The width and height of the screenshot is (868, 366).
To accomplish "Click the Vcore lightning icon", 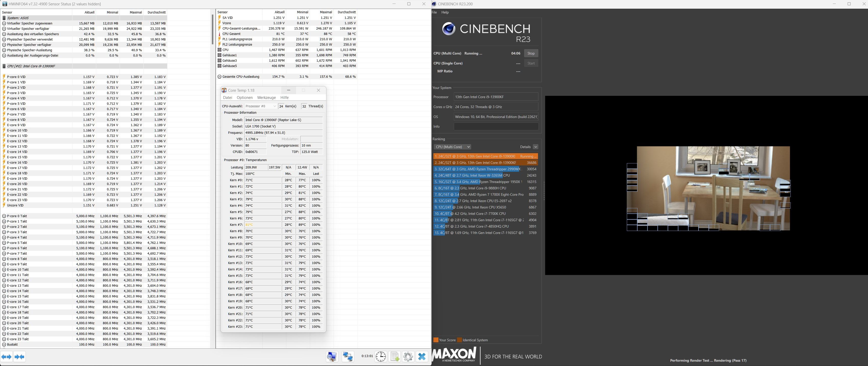I will pyautogui.click(x=220, y=23).
